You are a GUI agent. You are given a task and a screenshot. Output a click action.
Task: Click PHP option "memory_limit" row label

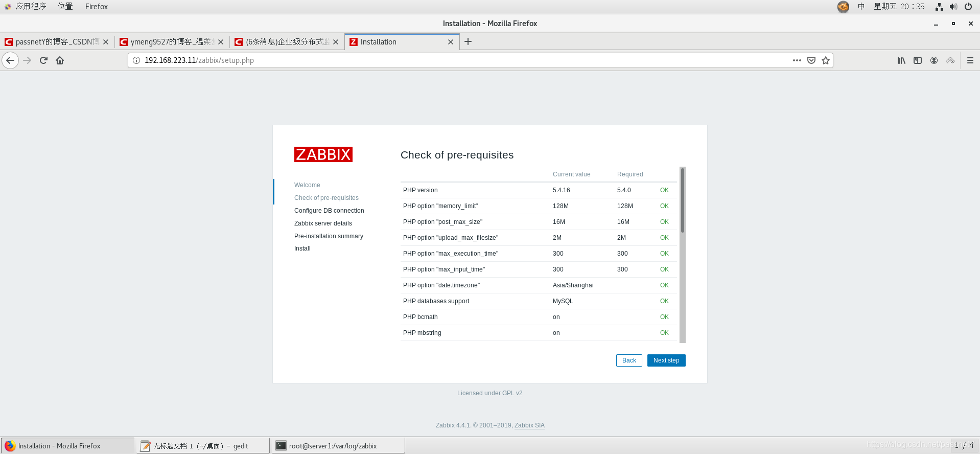click(440, 206)
